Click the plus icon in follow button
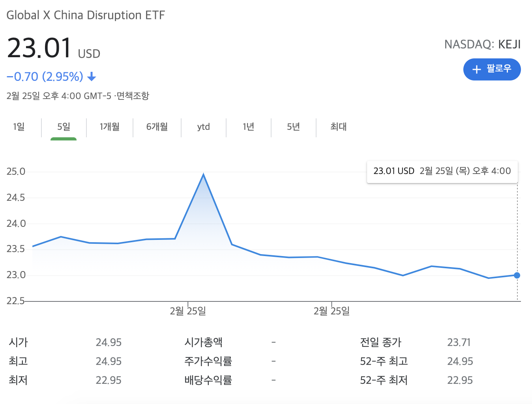532x404 pixels. 476,69
